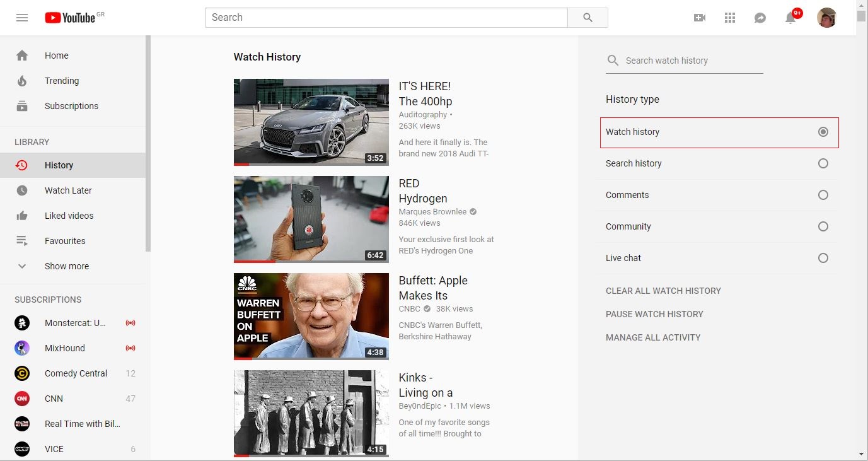Click the Home house icon
Viewport: 868px width, 461px height.
tap(22, 55)
